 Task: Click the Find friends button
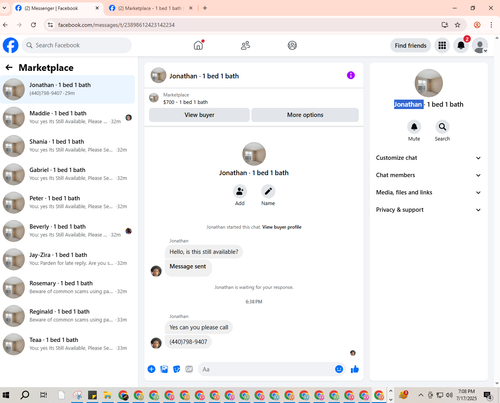click(x=410, y=45)
